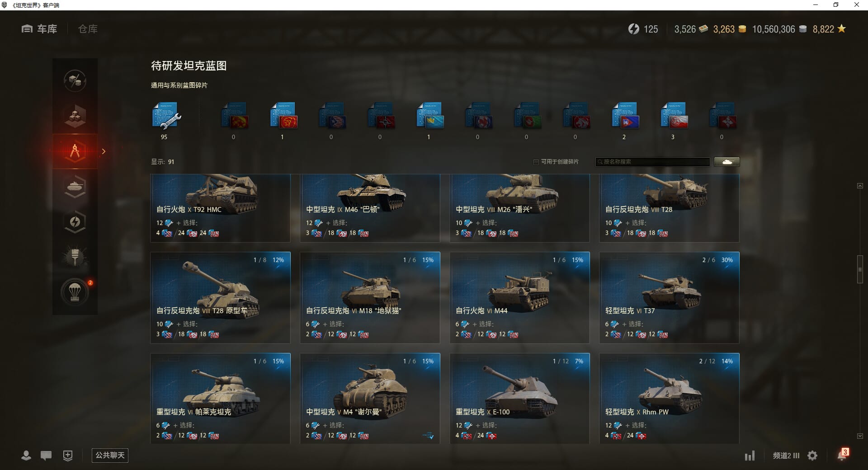
Task: Open the notifications bell with badge
Action: click(x=843, y=455)
